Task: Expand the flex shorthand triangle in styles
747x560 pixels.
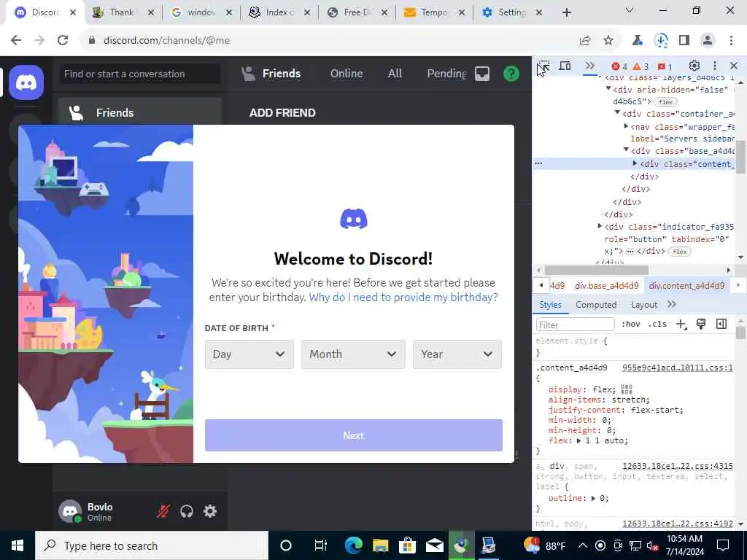Action: click(578, 441)
